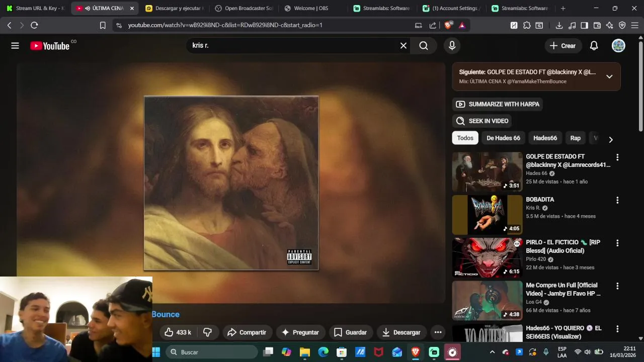Add a new browser tab

(563, 9)
